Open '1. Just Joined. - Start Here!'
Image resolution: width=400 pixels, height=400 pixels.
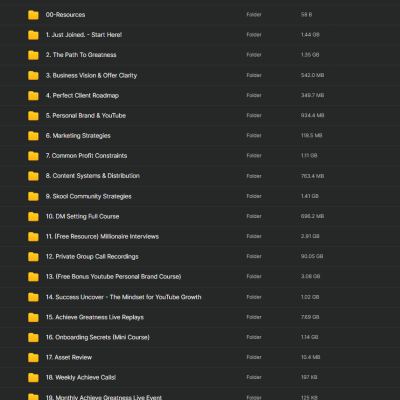84,35
